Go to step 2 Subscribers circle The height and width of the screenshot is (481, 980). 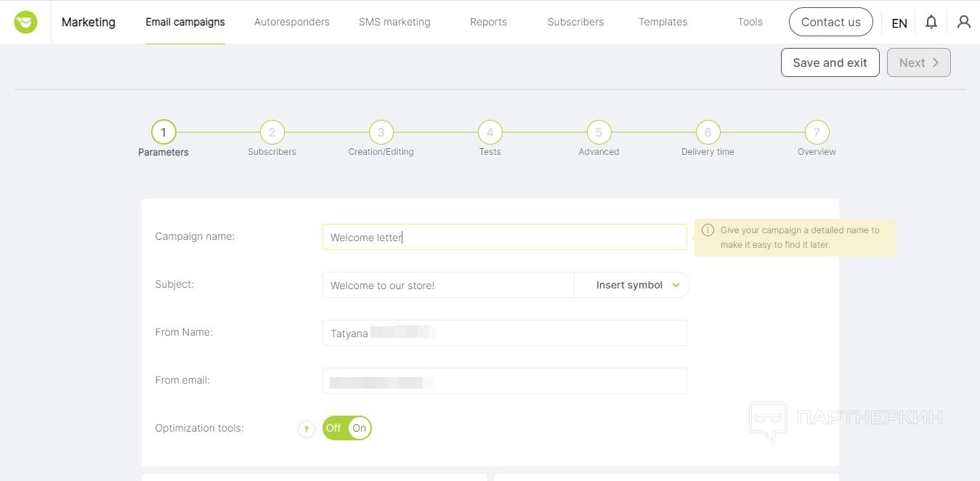[x=272, y=132]
